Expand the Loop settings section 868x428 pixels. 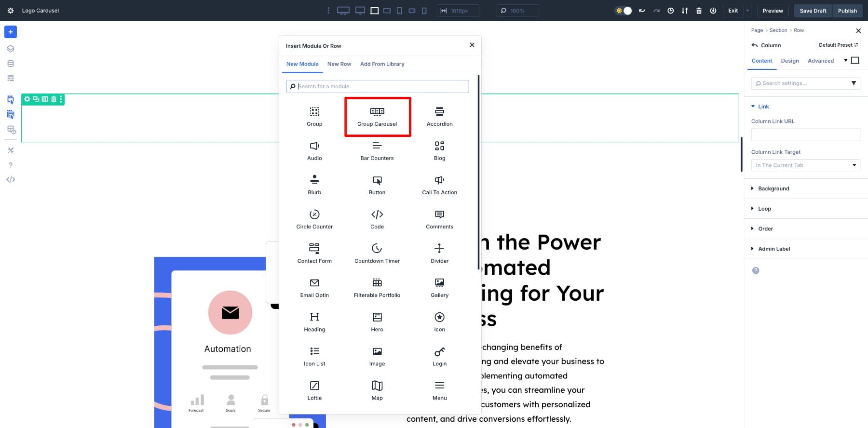(764, 209)
